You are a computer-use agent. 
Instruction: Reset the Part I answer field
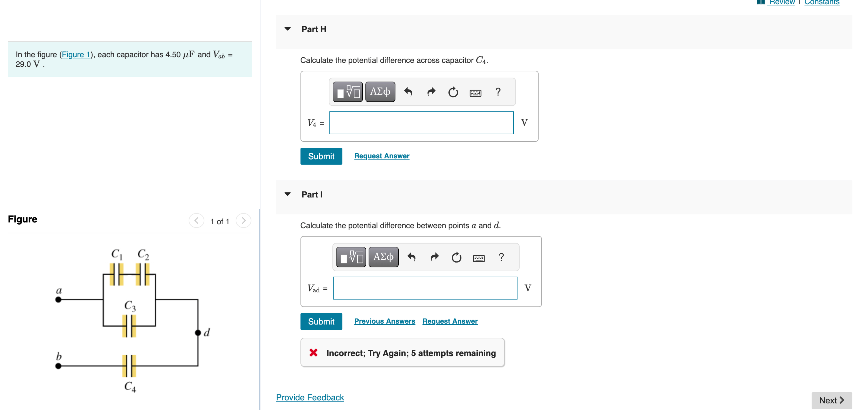coord(456,257)
